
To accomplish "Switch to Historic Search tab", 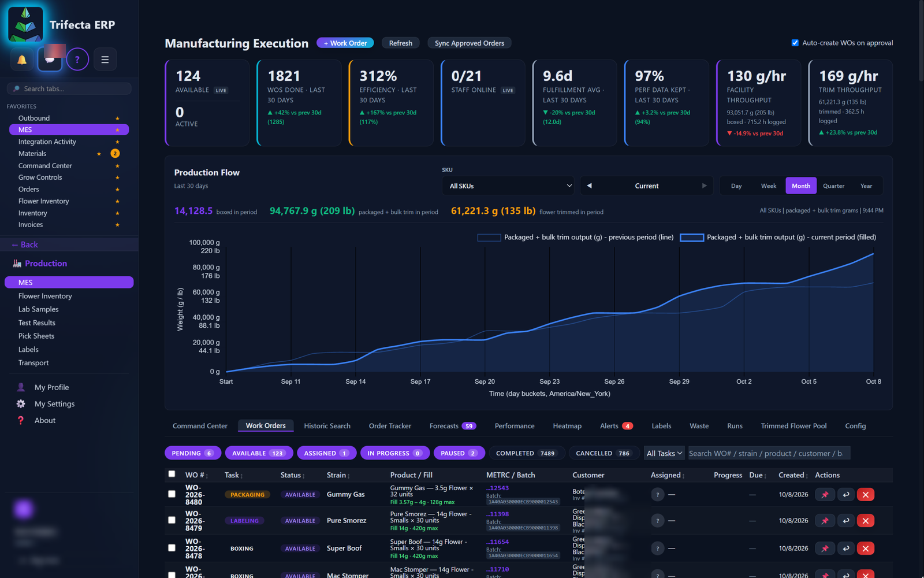I will tap(327, 426).
